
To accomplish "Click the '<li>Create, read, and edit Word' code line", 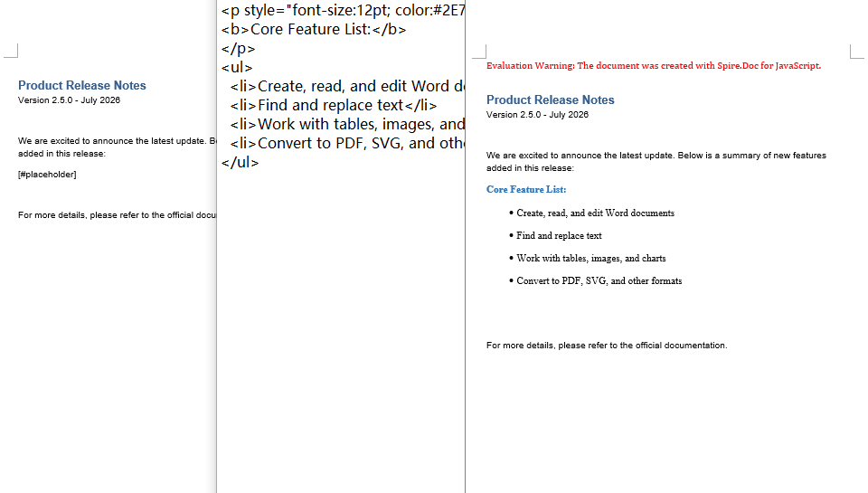I will click(347, 87).
